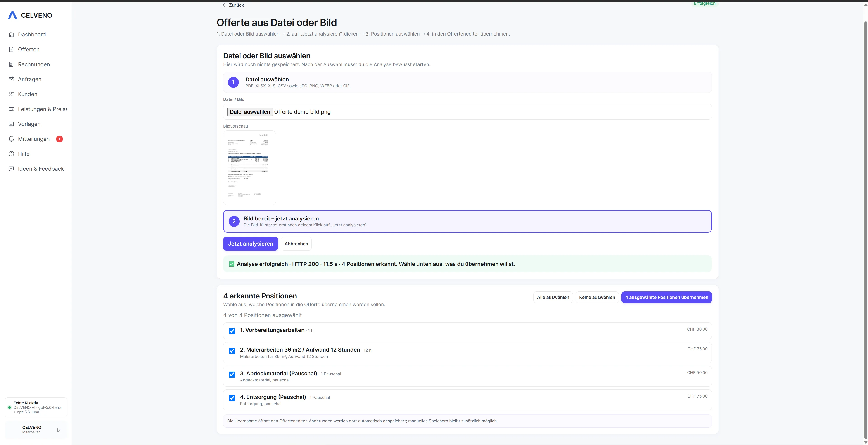868x445 pixels.
Task: Click the Dashboard home icon
Action: (12, 34)
